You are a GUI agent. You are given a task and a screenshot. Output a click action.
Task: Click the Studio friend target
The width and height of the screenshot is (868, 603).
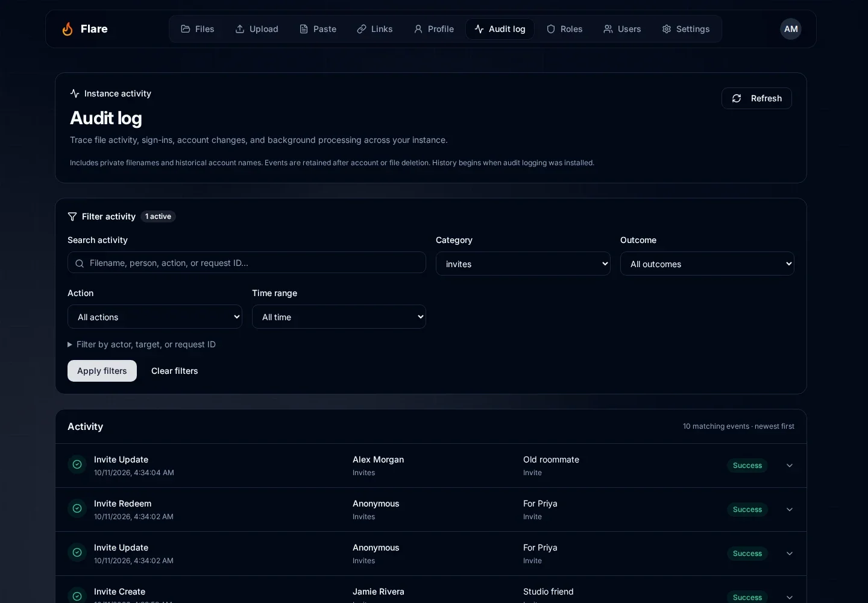[549, 592]
